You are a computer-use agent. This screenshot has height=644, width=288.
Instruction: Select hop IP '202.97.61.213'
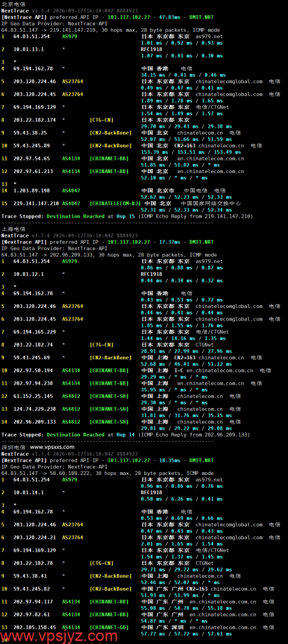click(33, 171)
